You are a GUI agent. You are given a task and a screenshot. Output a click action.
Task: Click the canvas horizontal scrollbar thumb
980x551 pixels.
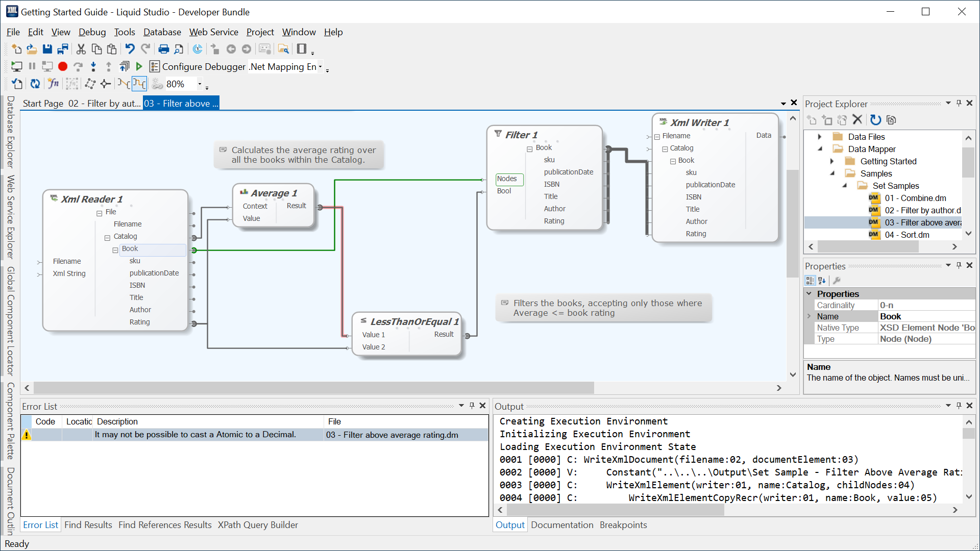[x=313, y=388]
